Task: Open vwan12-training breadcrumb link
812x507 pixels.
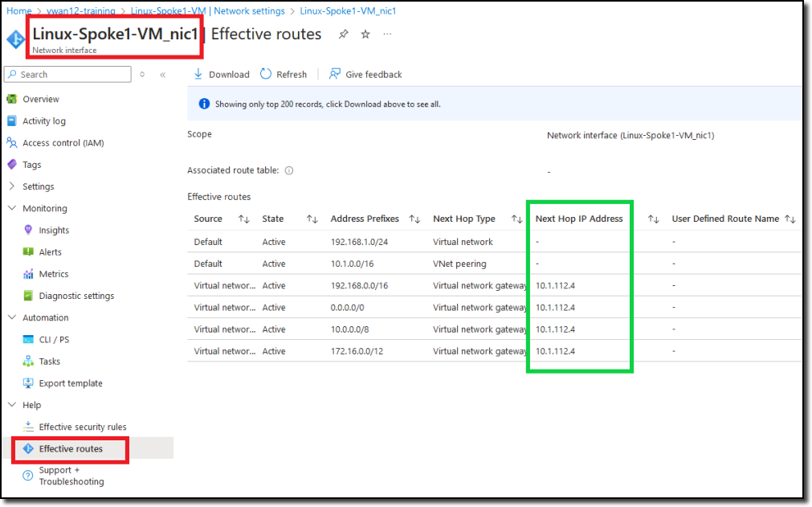Action: pos(81,10)
